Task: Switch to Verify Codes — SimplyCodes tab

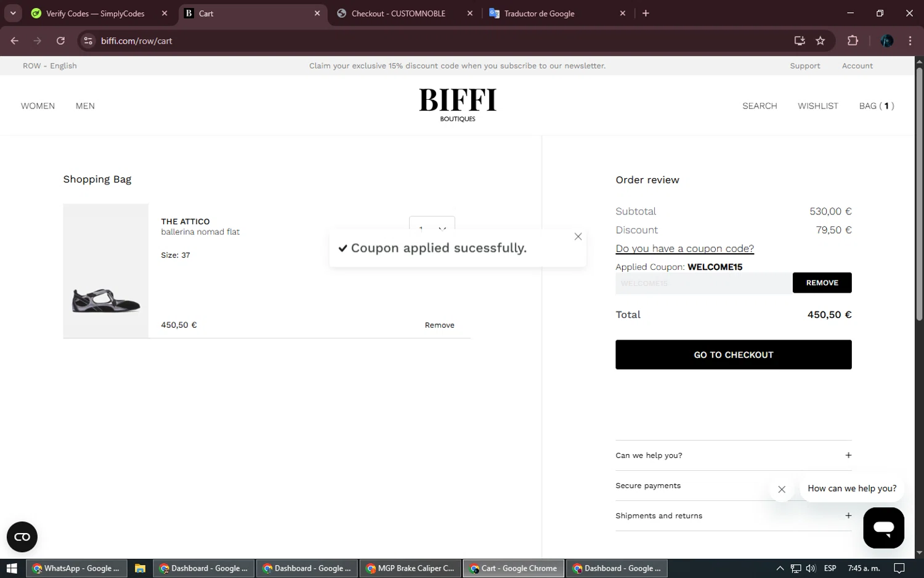Action: click(95, 13)
